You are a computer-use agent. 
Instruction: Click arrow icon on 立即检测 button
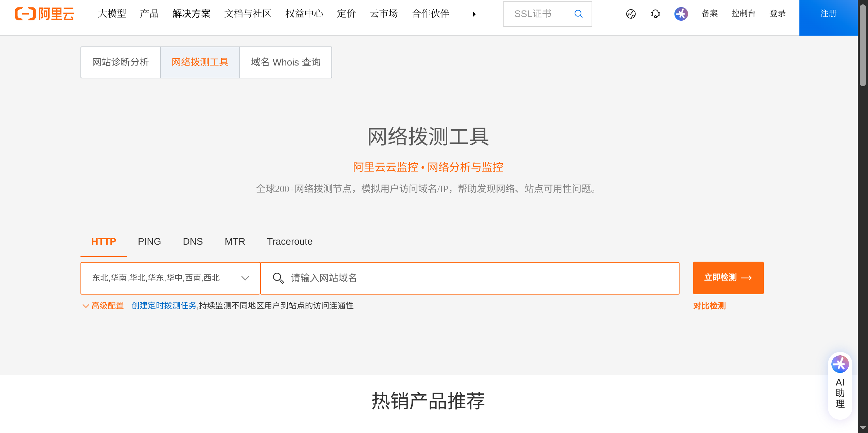tap(746, 278)
